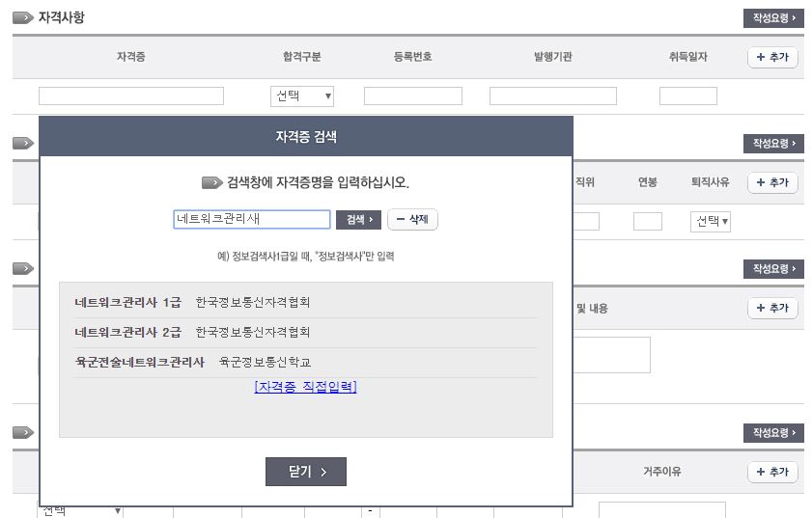Screen dimensions: 812x518
Task: Focus the 발행기관 input field
Action: [552, 96]
